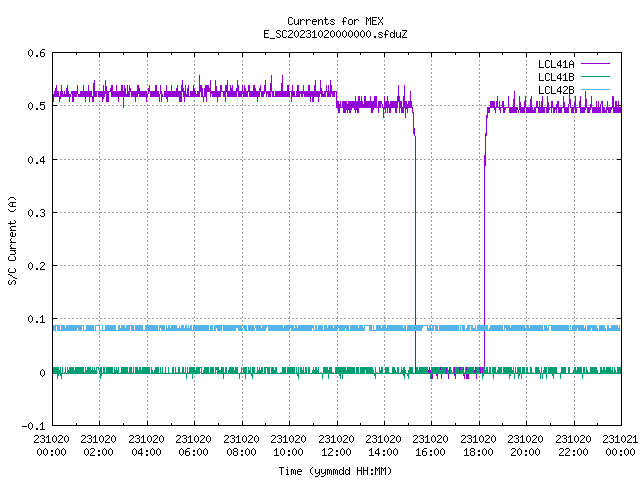Click the x-axis tick '231020 04:00'
This screenshot has height=480, width=640.
pyautogui.click(x=146, y=446)
